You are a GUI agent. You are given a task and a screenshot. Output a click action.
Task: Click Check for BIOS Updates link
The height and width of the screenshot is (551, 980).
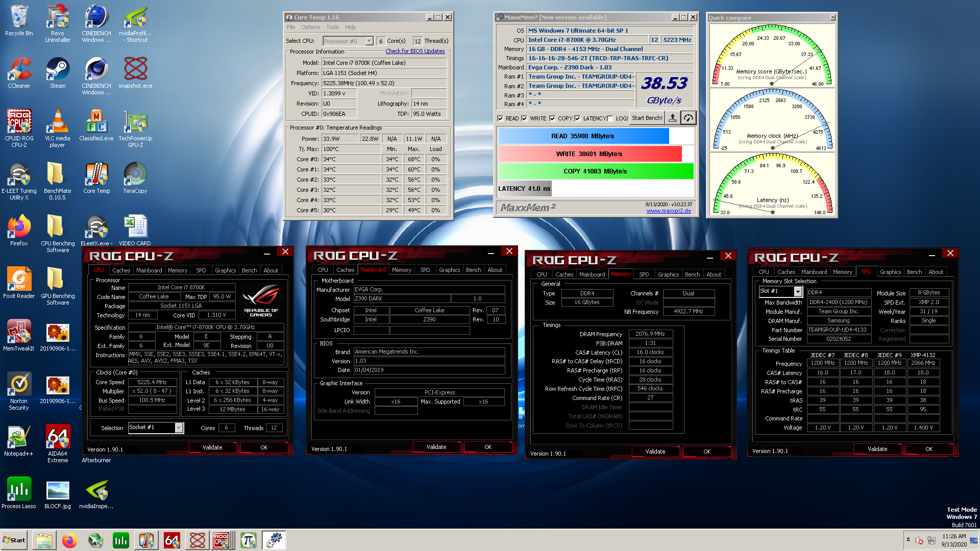click(x=415, y=51)
